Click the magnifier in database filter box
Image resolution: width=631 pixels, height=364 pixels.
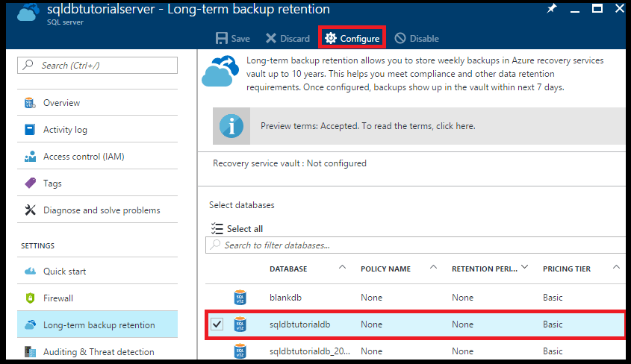(x=215, y=245)
